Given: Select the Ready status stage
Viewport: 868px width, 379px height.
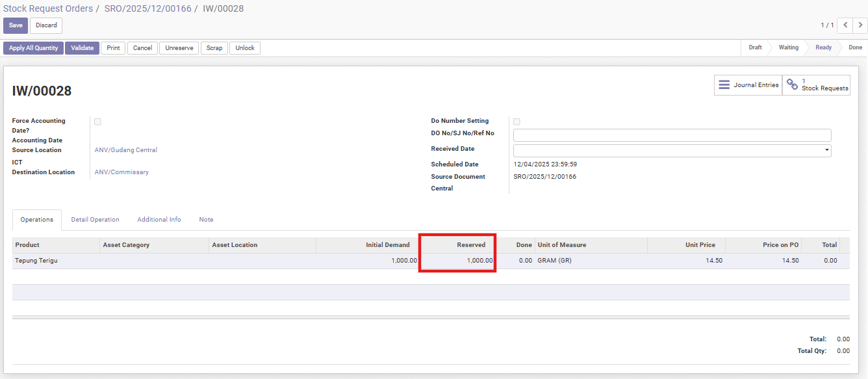Looking at the screenshot, I should coord(823,47).
